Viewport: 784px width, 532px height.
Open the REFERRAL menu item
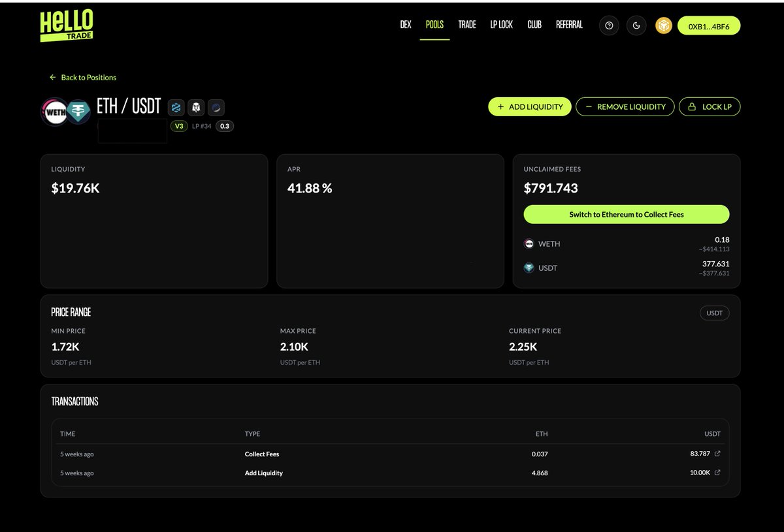[569, 25]
